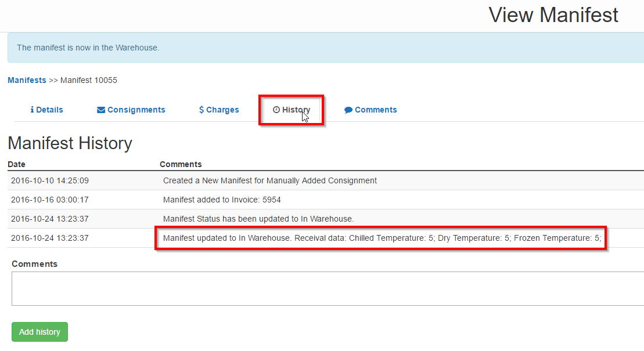Image resolution: width=644 pixels, height=351 pixels.
Task: Select the 'Created a New Manifest' history row
Action: tap(270, 180)
